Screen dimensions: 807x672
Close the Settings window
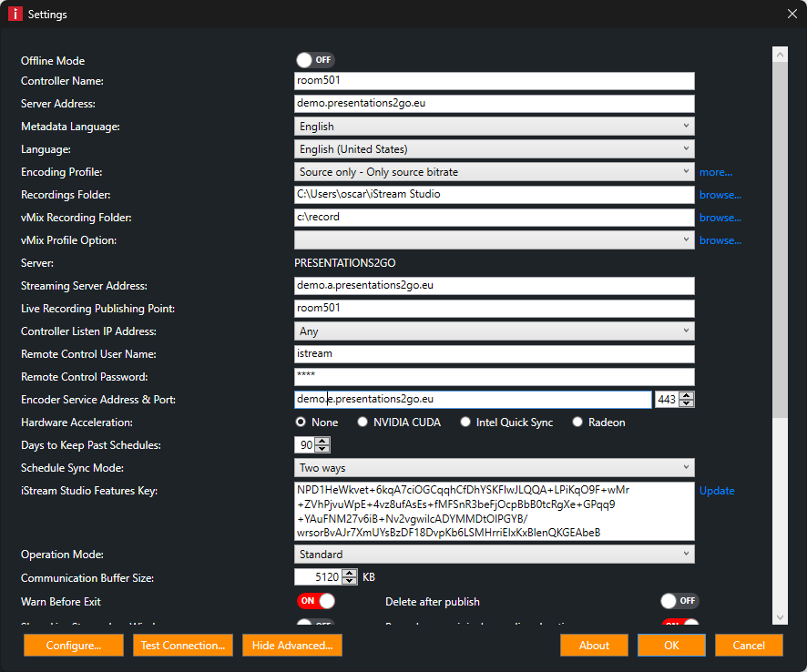click(792, 14)
